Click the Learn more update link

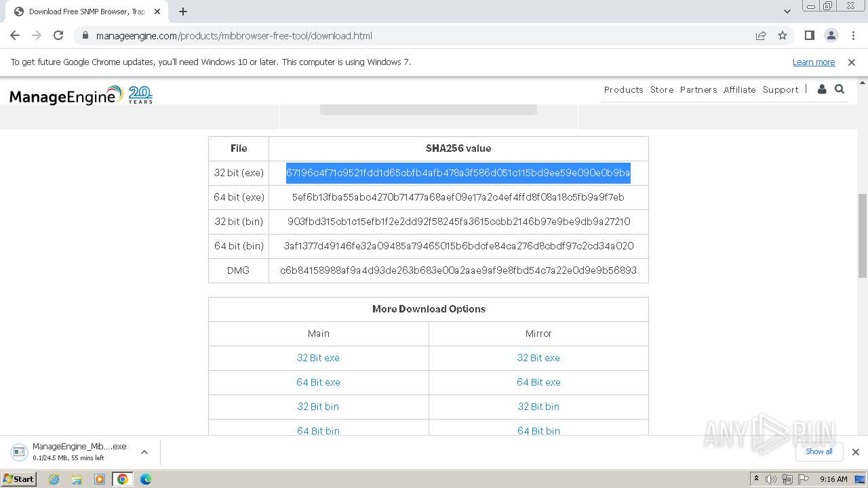pyautogui.click(x=814, y=62)
